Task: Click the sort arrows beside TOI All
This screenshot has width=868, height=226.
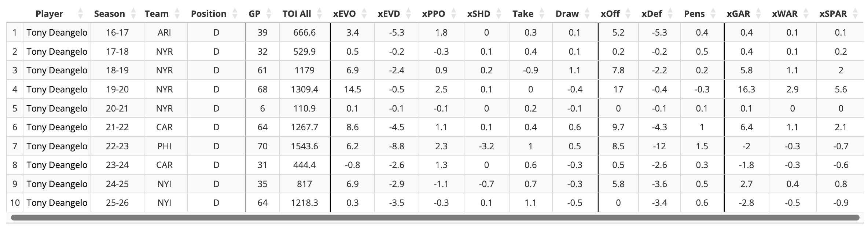Action: pos(320,14)
